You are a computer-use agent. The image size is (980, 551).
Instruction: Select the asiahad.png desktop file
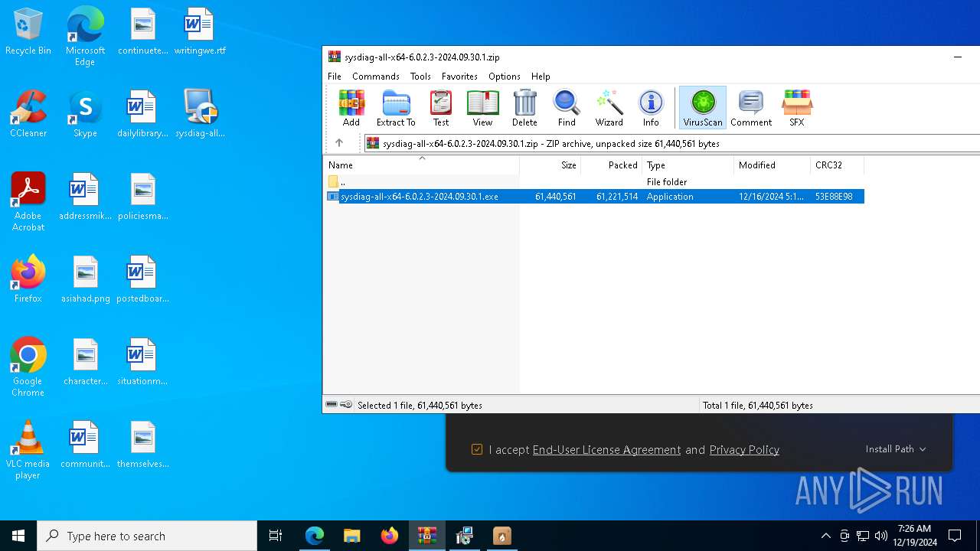(86, 279)
